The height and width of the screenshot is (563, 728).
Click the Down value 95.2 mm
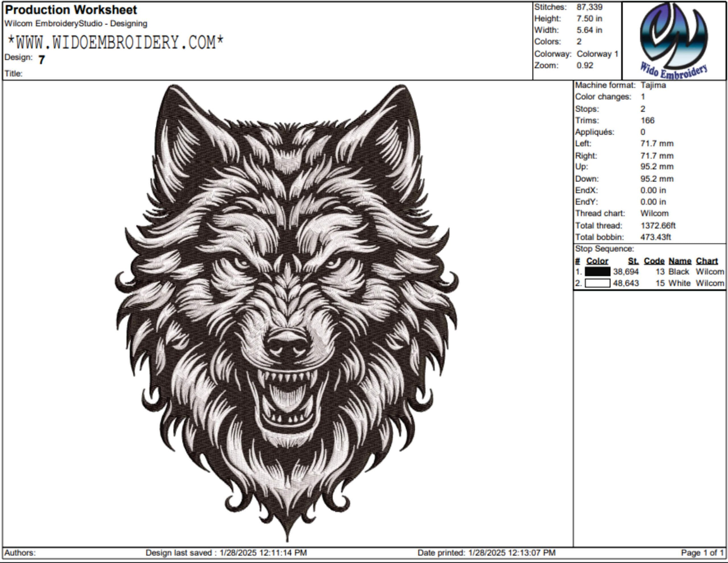(657, 179)
